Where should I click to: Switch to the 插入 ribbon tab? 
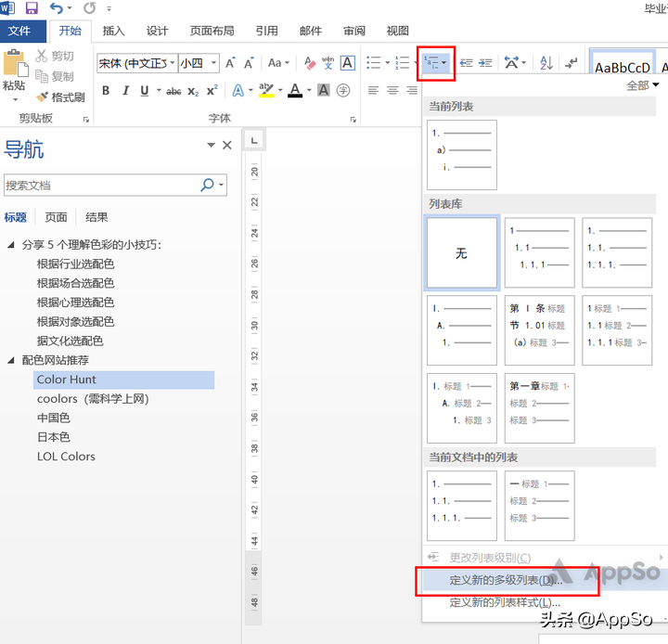tap(113, 31)
